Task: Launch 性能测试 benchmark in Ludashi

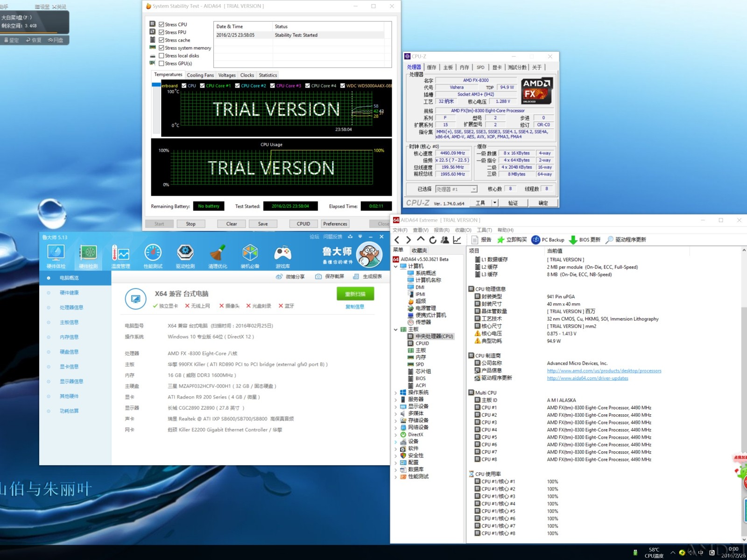Action: point(153,256)
